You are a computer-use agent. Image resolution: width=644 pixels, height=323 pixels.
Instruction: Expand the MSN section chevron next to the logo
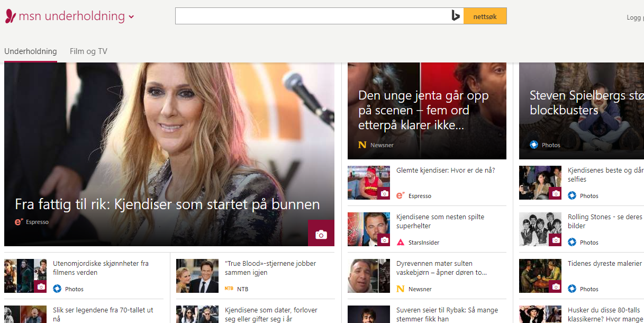click(x=131, y=16)
